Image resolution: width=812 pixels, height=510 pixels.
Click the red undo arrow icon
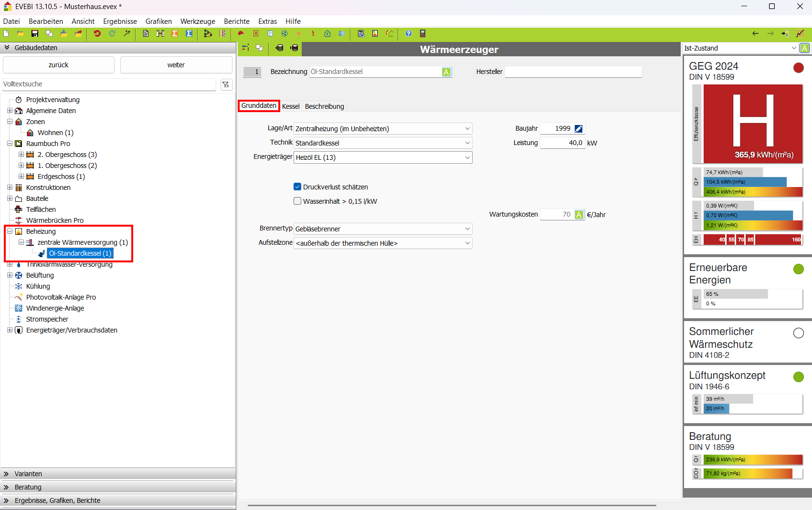point(97,33)
